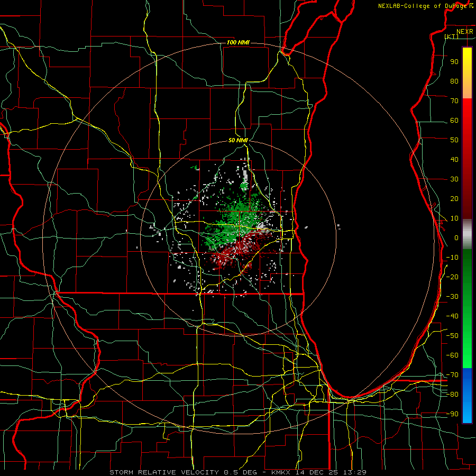Select the 100 NMI range ring label

pos(238,42)
